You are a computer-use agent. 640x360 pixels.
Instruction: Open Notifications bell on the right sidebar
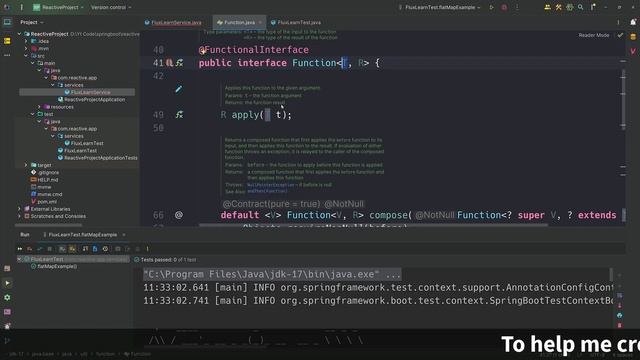pos(633,22)
